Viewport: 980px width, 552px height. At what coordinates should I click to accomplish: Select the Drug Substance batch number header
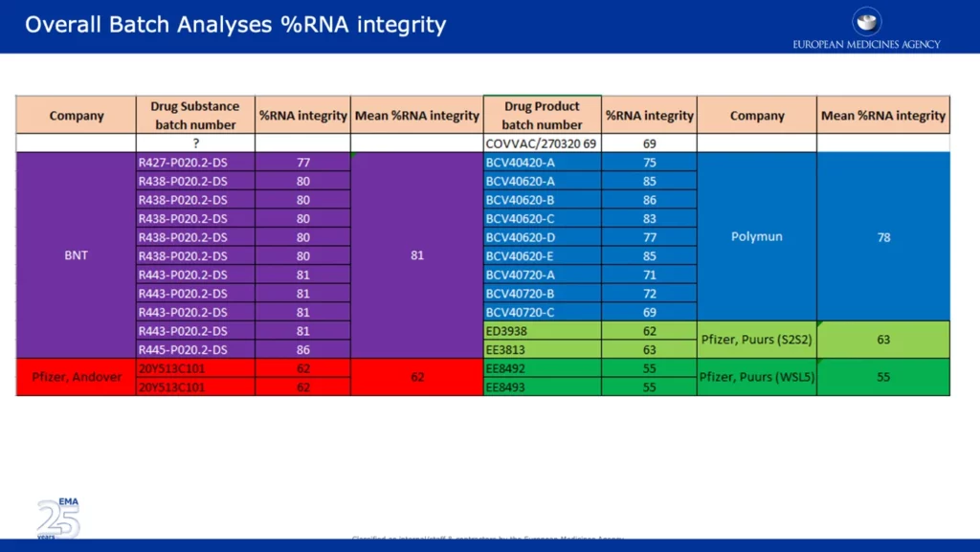[194, 115]
